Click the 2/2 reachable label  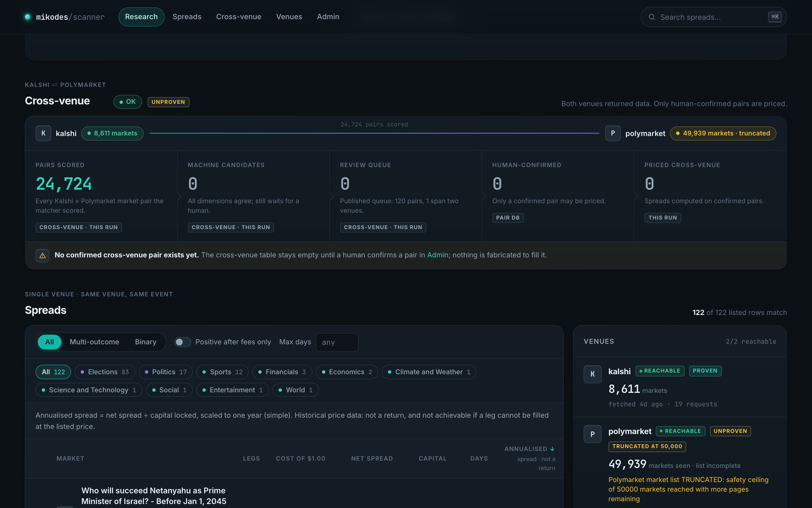click(751, 342)
